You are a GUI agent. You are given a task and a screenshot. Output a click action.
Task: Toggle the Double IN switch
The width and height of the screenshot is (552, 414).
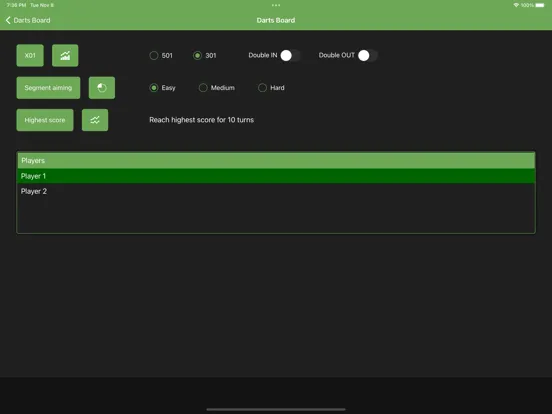point(290,55)
